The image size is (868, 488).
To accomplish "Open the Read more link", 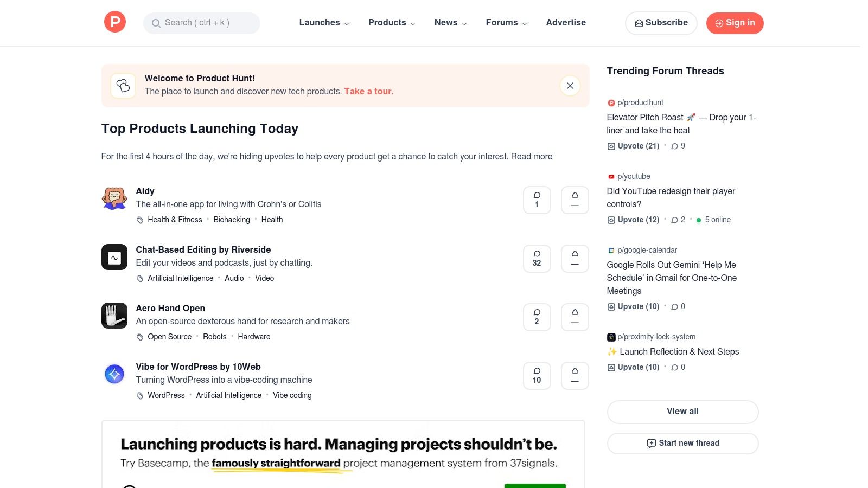I will tap(532, 156).
